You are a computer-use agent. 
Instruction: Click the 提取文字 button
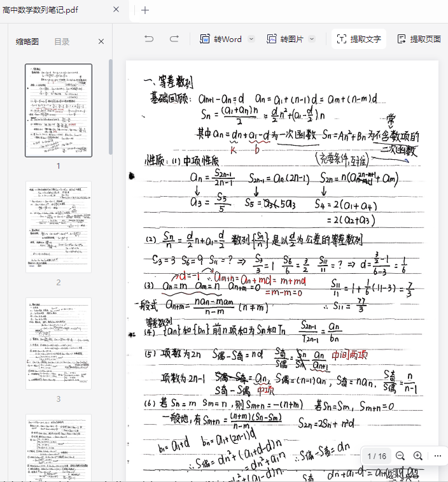click(359, 39)
